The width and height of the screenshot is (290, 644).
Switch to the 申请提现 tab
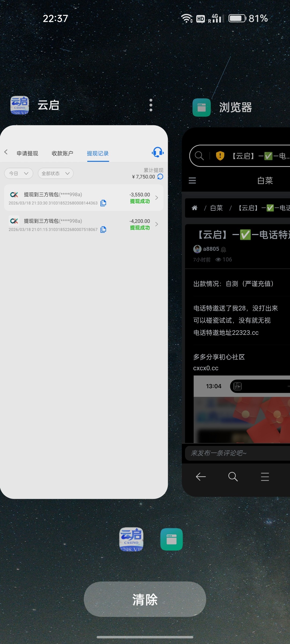27,153
